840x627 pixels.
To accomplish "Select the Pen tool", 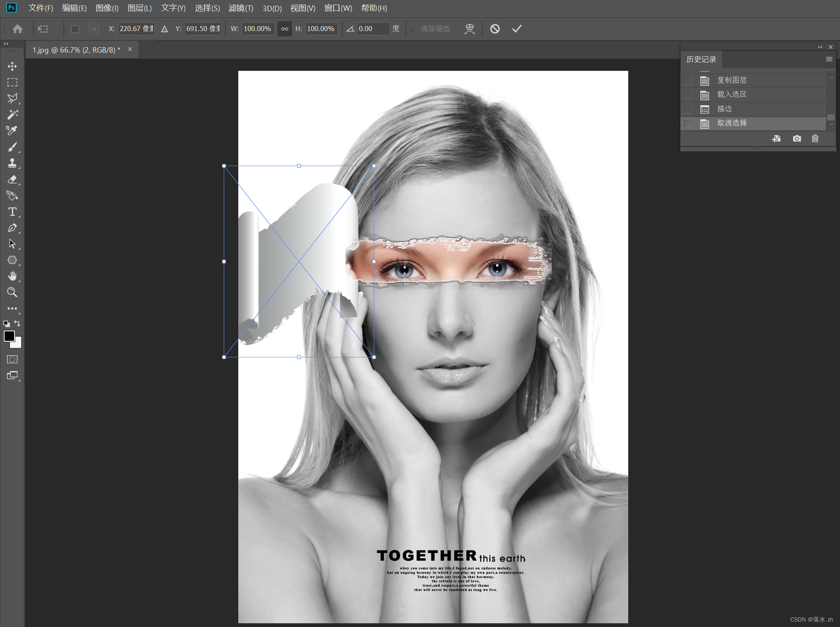I will [12, 228].
